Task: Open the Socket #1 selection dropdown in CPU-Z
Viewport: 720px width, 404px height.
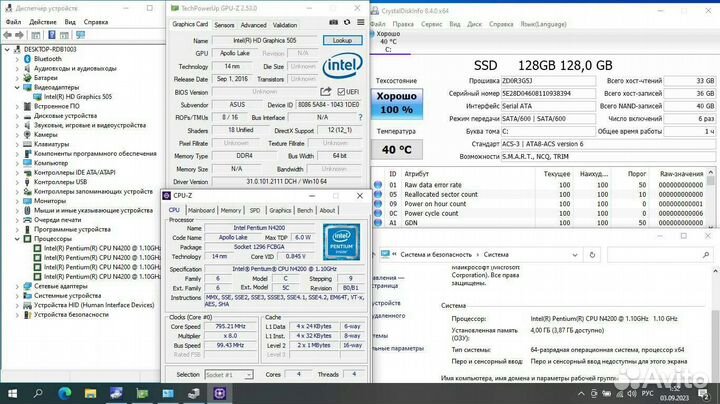Action: (248, 375)
